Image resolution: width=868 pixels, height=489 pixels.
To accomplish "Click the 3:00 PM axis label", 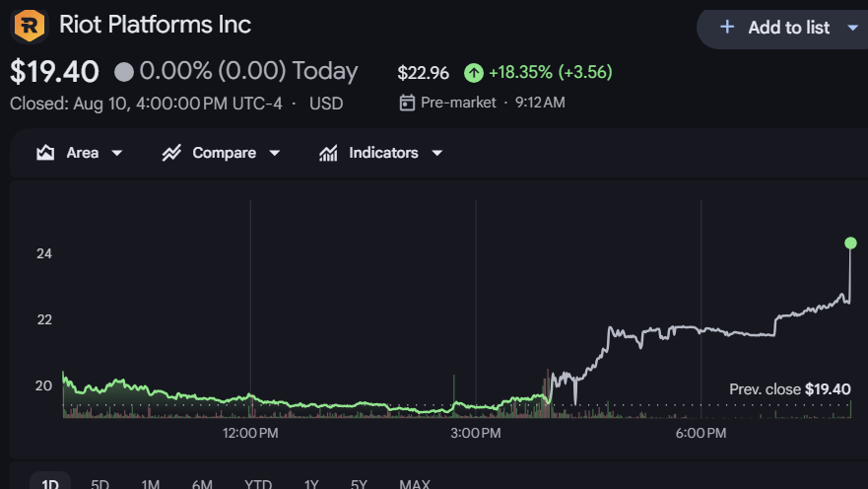I will tap(476, 433).
